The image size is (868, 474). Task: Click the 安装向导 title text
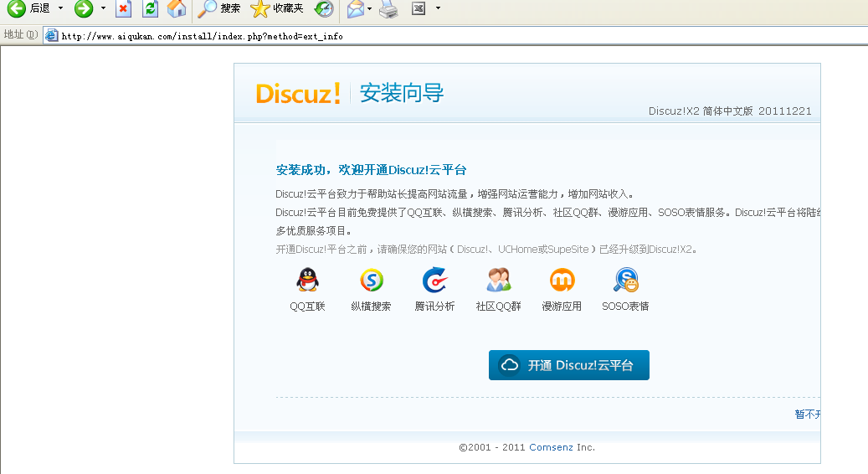401,93
